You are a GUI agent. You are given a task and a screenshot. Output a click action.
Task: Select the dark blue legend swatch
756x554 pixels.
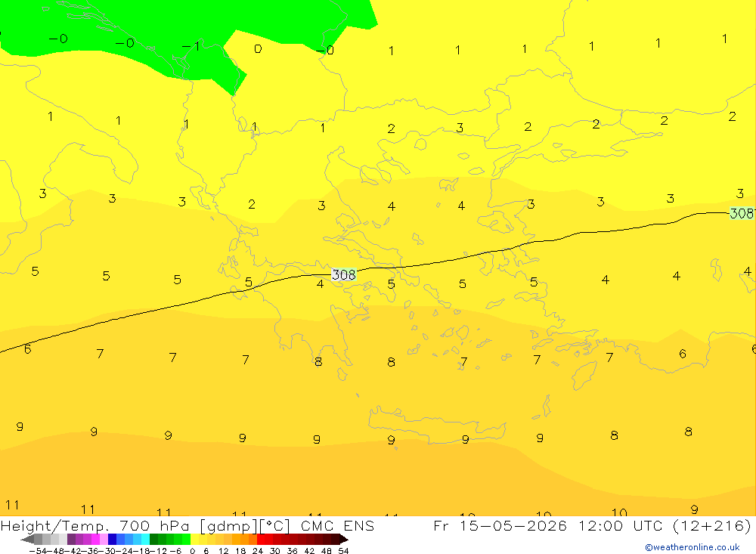(112, 540)
